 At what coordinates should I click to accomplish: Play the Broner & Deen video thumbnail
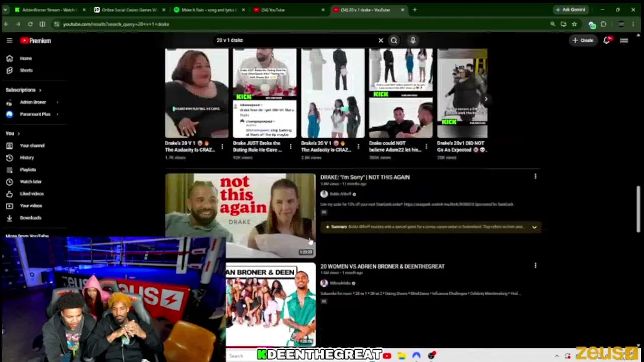pos(271,305)
